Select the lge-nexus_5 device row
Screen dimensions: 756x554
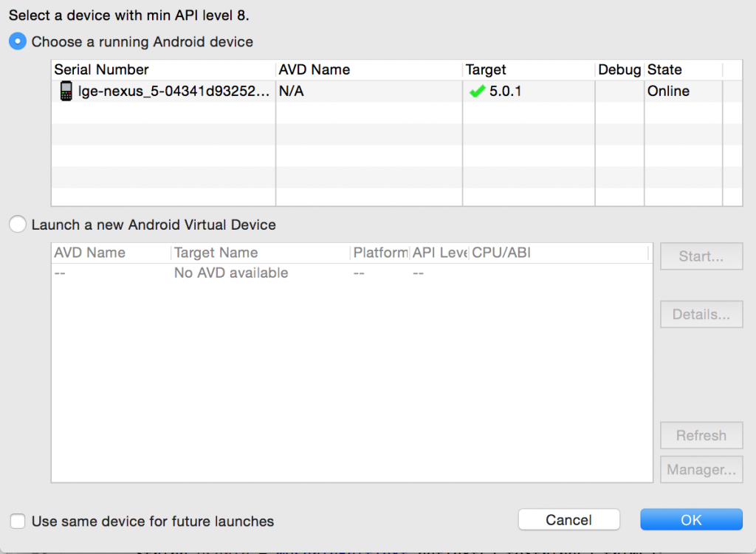174,92
